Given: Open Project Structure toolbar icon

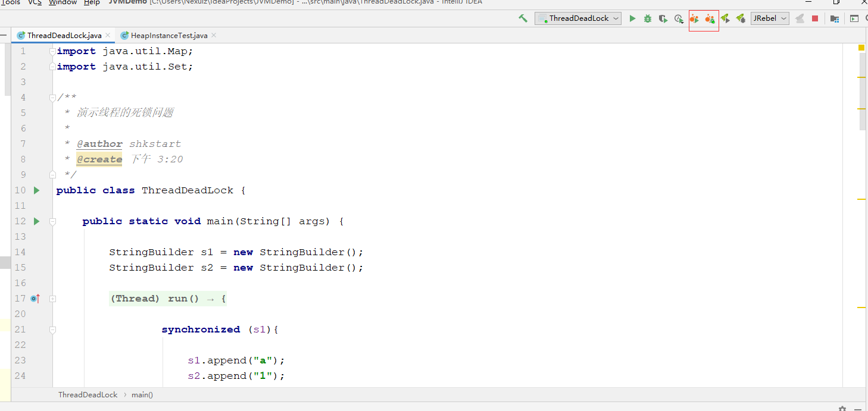Looking at the screenshot, I should (835, 18).
